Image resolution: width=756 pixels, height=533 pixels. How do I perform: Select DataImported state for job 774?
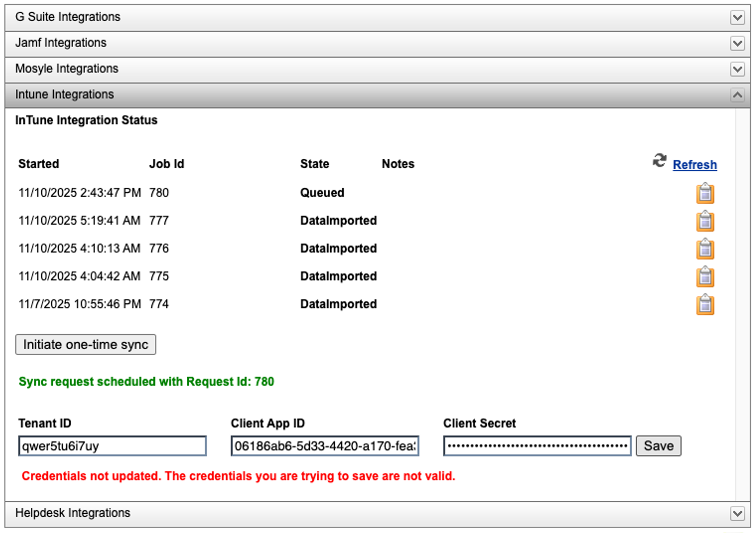pyautogui.click(x=338, y=305)
